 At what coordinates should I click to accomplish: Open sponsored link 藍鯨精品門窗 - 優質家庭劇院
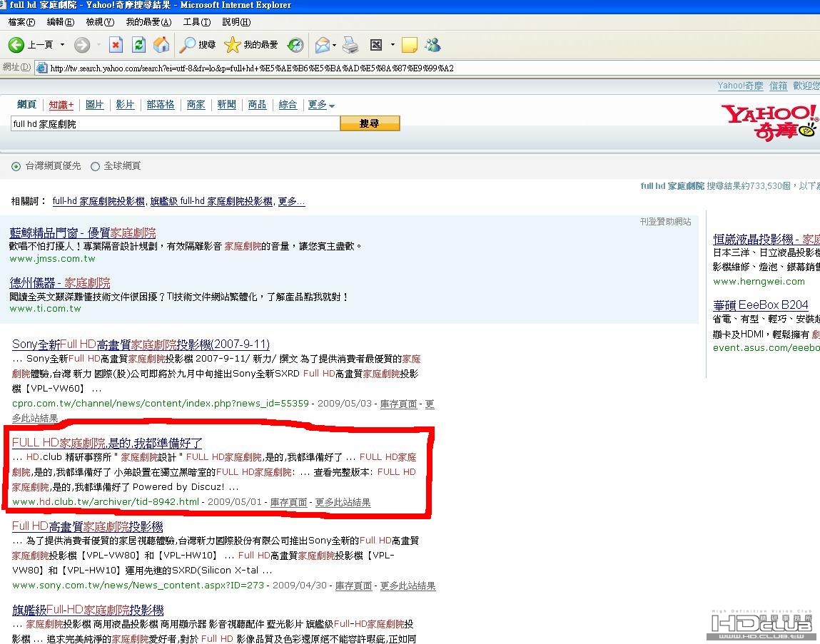(x=83, y=232)
